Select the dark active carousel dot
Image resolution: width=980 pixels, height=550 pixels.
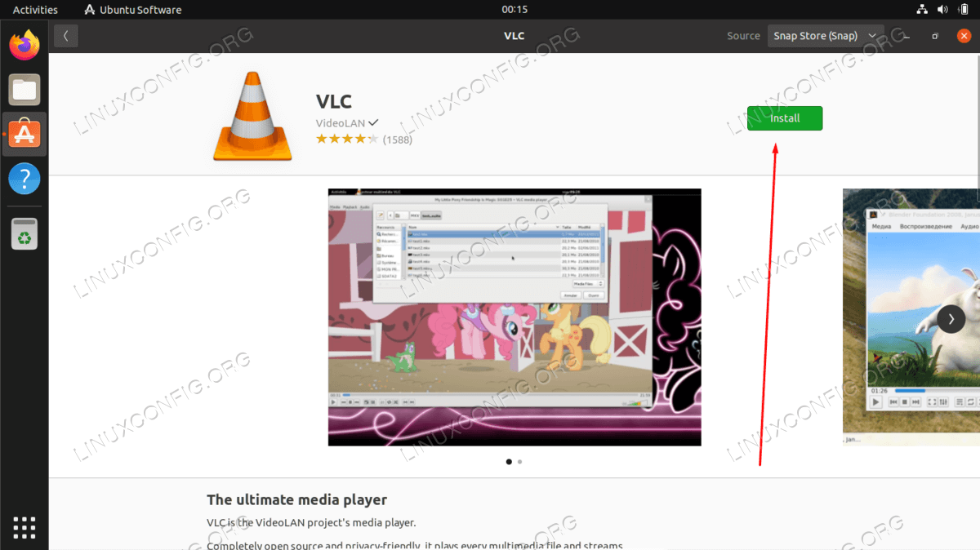point(509,462)
